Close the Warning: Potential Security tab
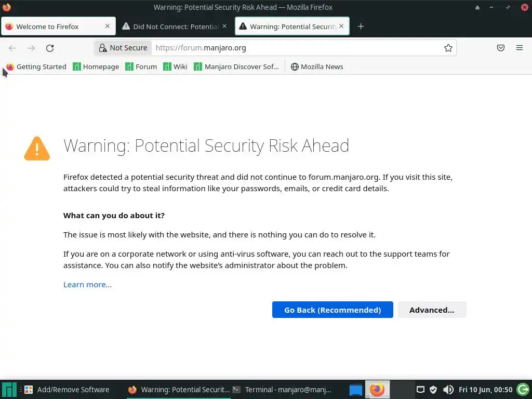 pos(341,26)
